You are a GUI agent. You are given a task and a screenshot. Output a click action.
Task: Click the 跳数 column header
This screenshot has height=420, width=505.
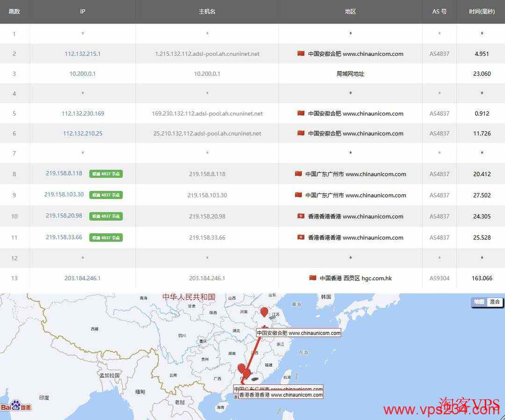14,12
